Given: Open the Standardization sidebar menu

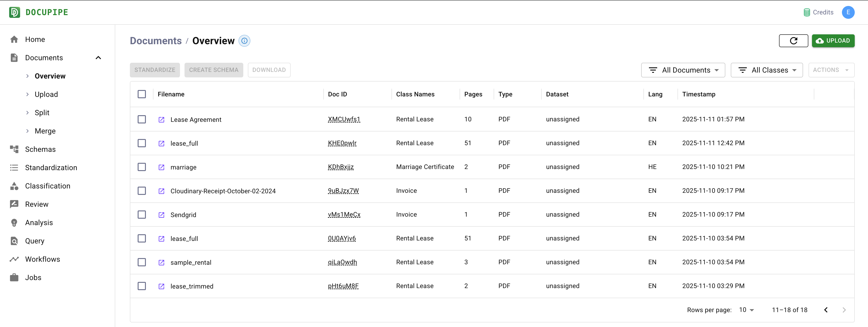Looking at the screenshot, I should coord(51,168).
